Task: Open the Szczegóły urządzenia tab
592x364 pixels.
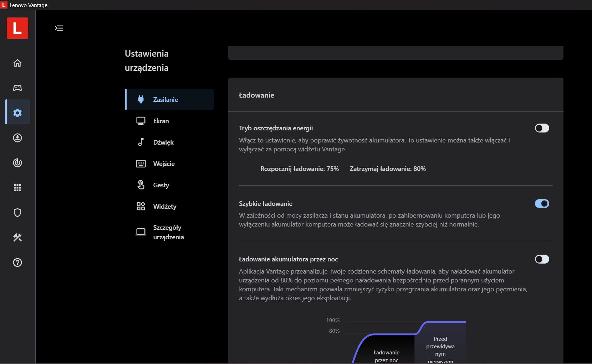Action: point(169,232)
